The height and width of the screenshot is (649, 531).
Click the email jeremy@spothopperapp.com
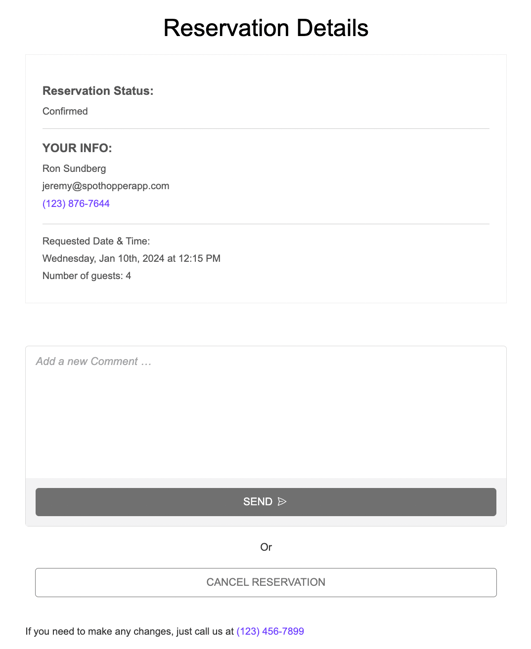pos(106,186)
